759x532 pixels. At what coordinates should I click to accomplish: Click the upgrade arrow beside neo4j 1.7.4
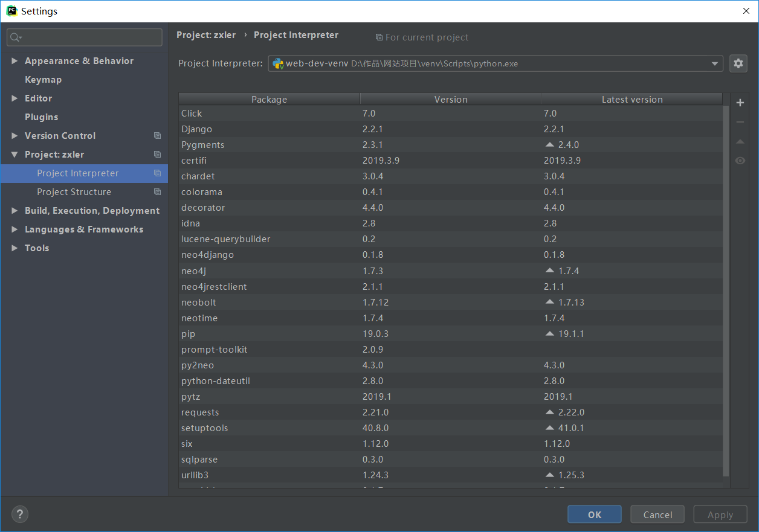[x=549, y=271]
